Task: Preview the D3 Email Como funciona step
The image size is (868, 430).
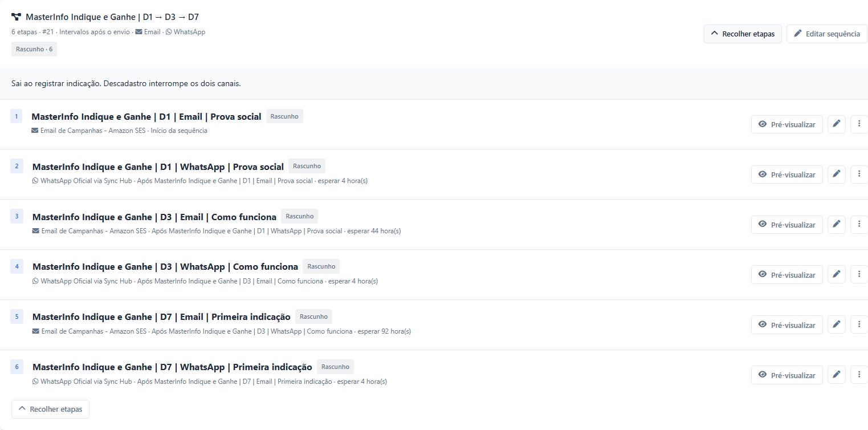Action: coord(787,225)
